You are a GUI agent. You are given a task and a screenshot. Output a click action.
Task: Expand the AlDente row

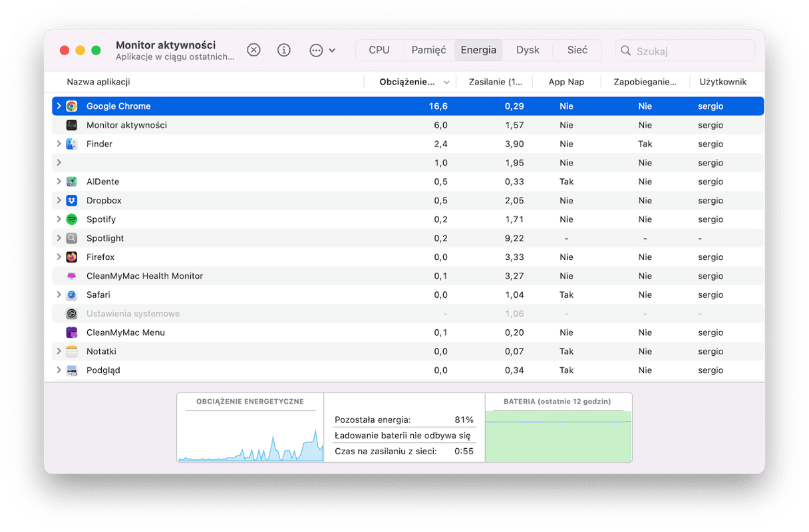pos(59,182)
